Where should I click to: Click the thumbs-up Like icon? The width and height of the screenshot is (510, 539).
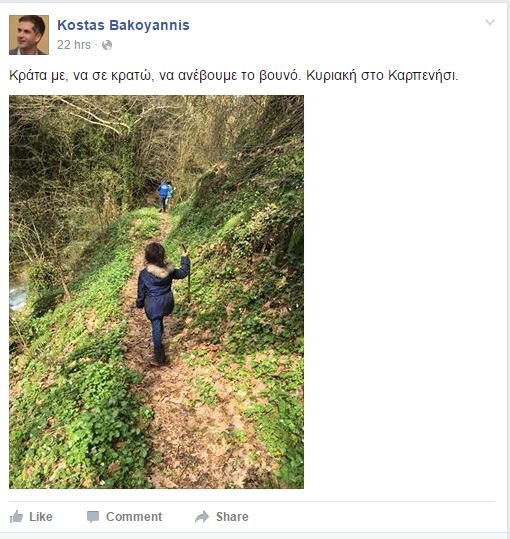pos(16,517)
